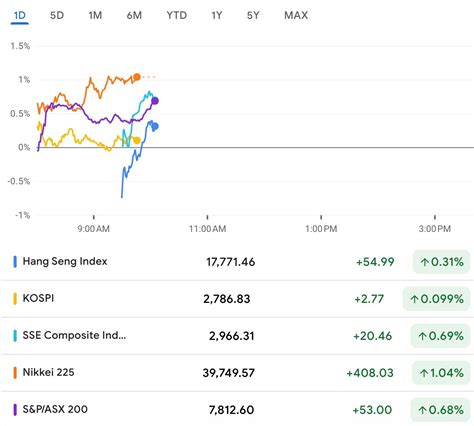Select the 1Y time range
The image size is (474, 426).
point(217,15)
